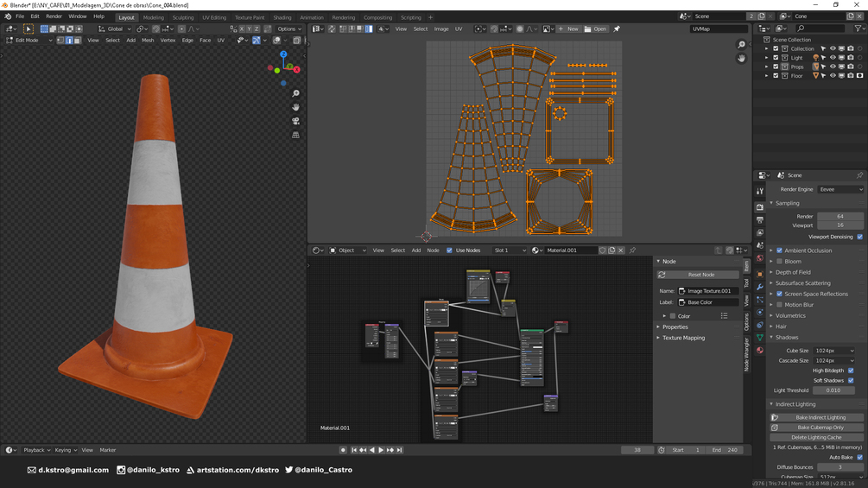The width and height of the screenshot is (868, 488).
Task: Expand the Texture Mapping section
Action: pyautogui.click(x=658, y=338)
